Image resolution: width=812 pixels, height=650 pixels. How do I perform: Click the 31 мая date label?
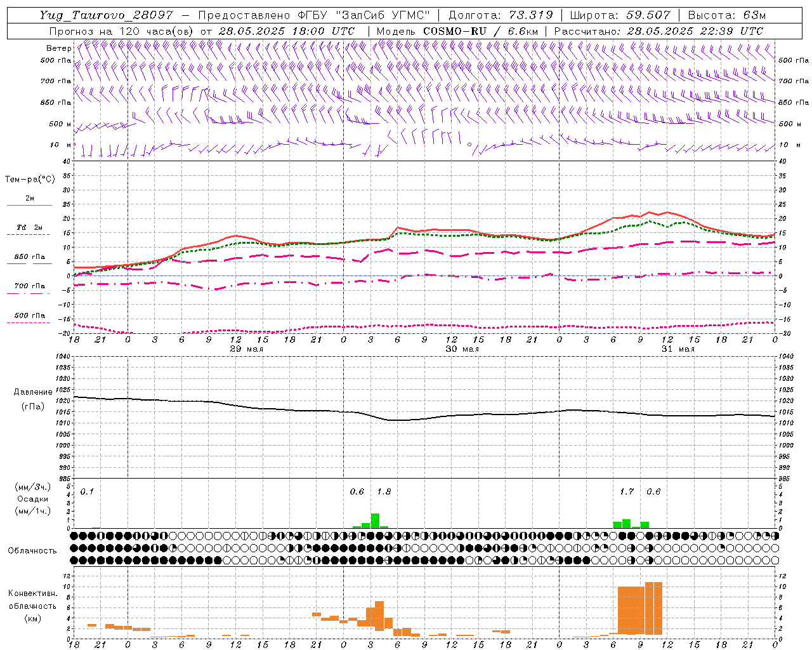[678, 349]
